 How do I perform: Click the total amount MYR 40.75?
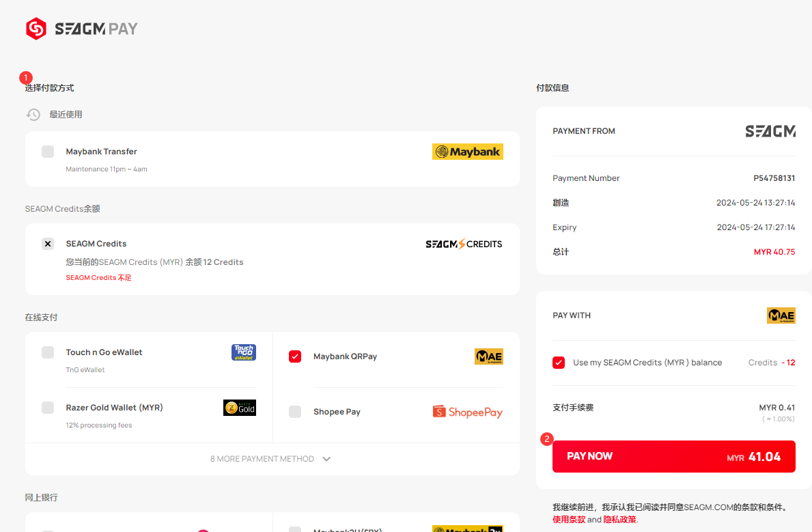click(x=774, y=252)
